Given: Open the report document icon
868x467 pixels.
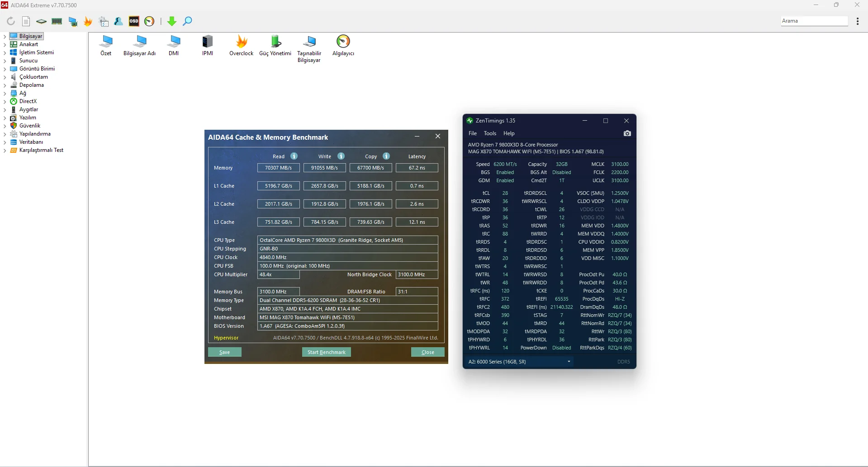Looking at the screenshot, I should [x=26, y=21].
